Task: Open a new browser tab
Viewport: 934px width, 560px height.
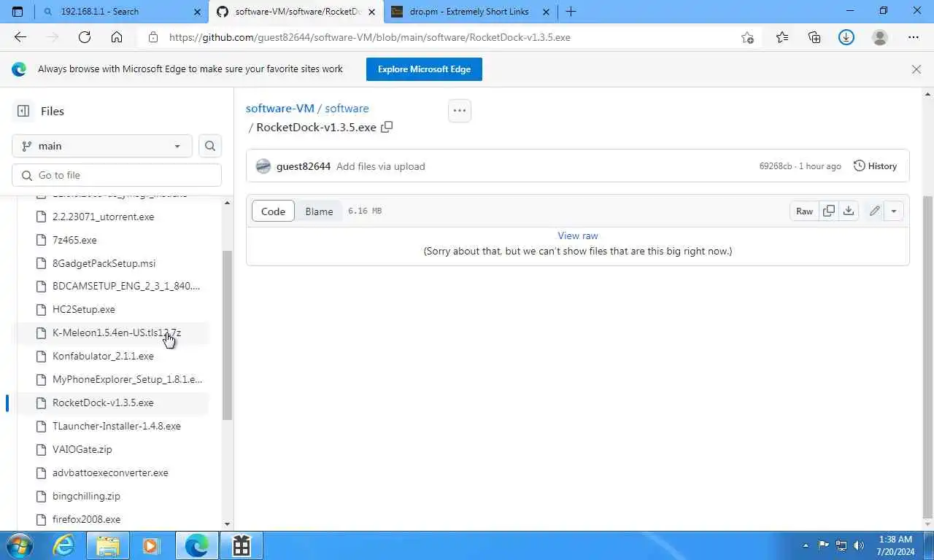Action: click(x=571, y=12)
